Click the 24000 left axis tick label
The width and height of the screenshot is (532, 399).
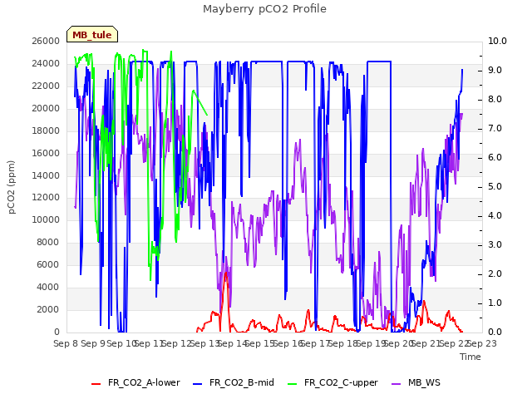pyautogui.click(x=46, y=63)
